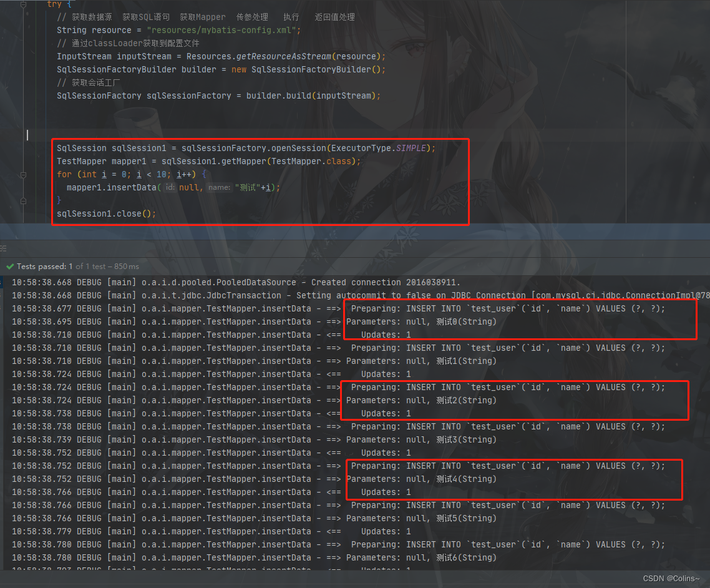
Task: Click the 'for' keyword in the loop header
Action: pyautogui.click(x=64, y=175)
